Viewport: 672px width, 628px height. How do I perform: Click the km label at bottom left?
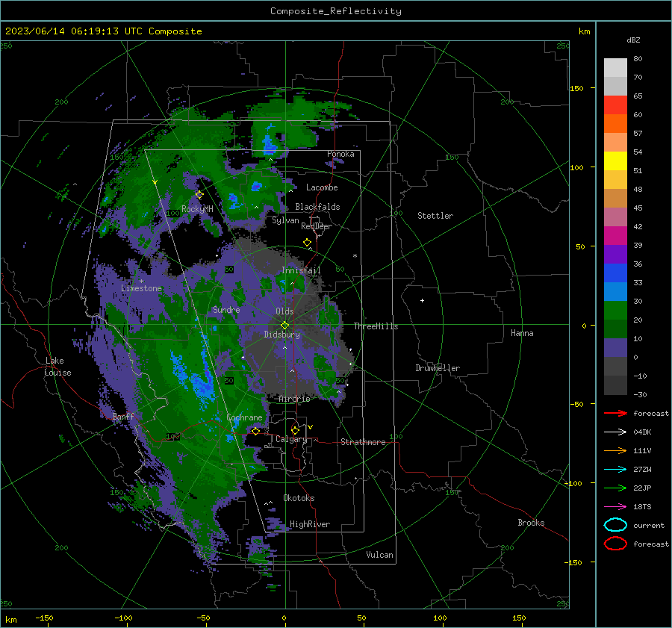point(10,620)
